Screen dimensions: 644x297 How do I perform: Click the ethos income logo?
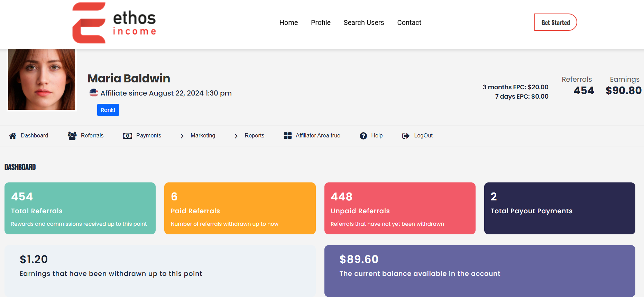pos(114,23)
